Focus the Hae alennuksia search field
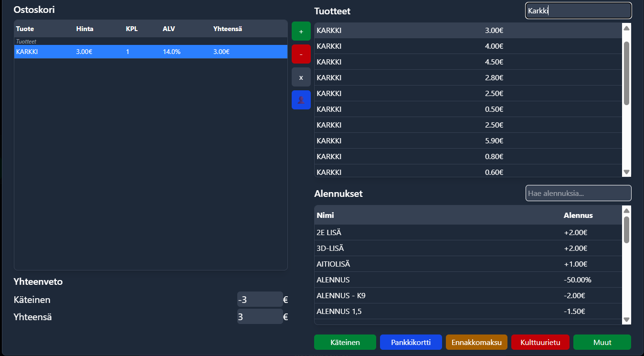The image size is (644, 356). click(578, 193)
